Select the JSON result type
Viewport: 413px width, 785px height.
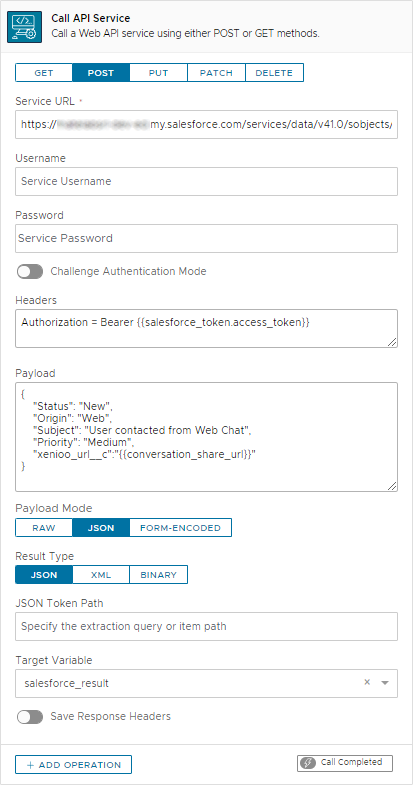[44, 575]
